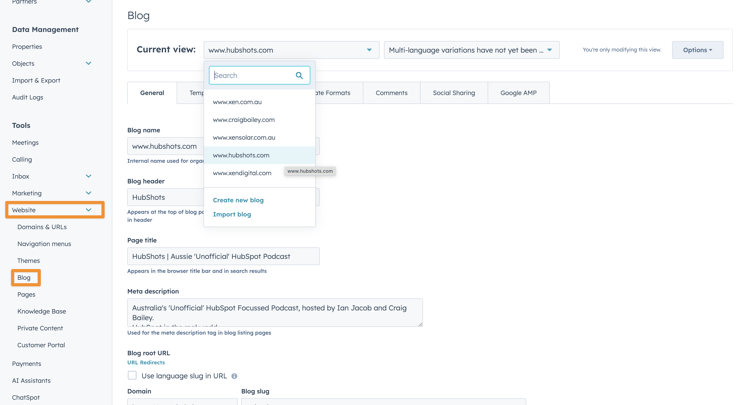The image size is (740, 405).
Task: Open Pages under Website
Action: click(26, 295)
